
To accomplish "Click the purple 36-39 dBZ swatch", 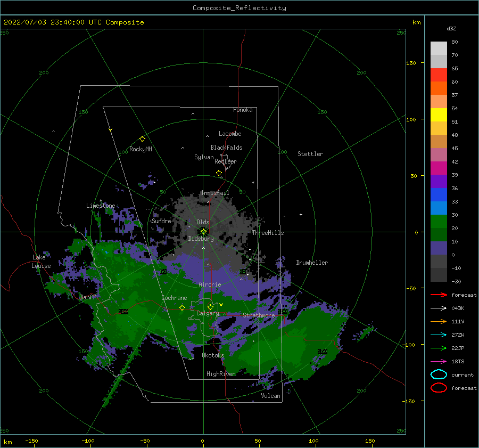I will pos(439,182).
